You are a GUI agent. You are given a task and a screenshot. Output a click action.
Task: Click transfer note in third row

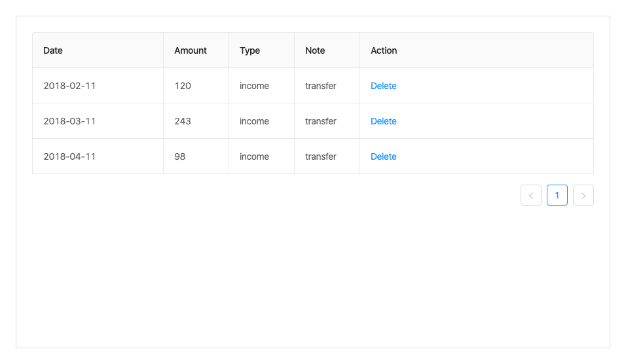tap(321, 156)
